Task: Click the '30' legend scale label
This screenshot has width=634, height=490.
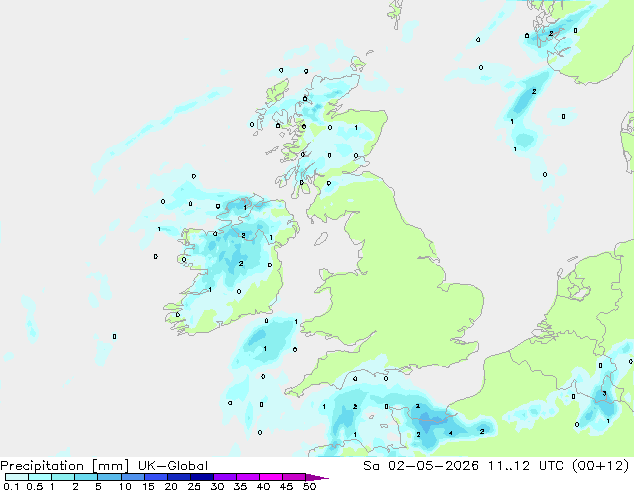Action: 217,486
